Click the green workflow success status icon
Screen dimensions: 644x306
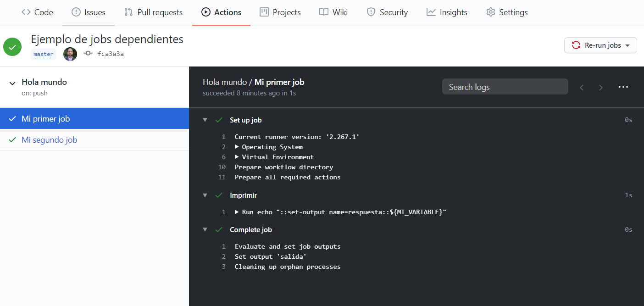12,46
